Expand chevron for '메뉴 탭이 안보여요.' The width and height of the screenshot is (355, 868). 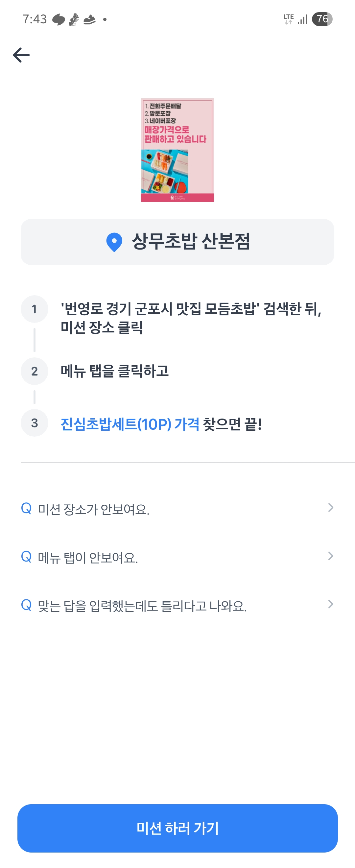coord(330,556)
